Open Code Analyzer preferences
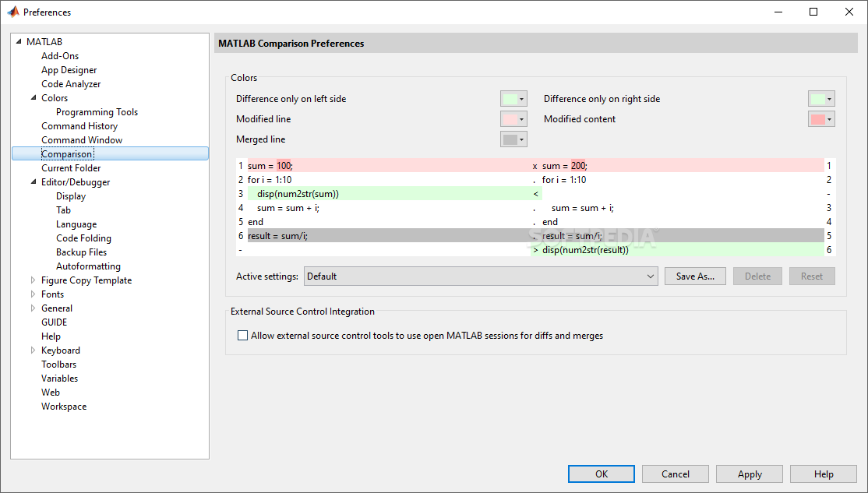This screenshot has width=868, height=493. (x=71, y=84)
